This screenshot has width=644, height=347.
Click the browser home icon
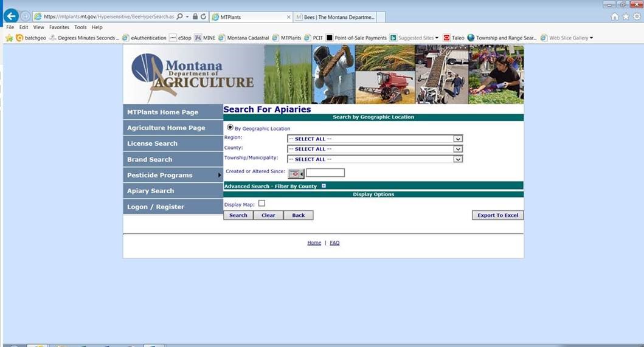point(615,16)
